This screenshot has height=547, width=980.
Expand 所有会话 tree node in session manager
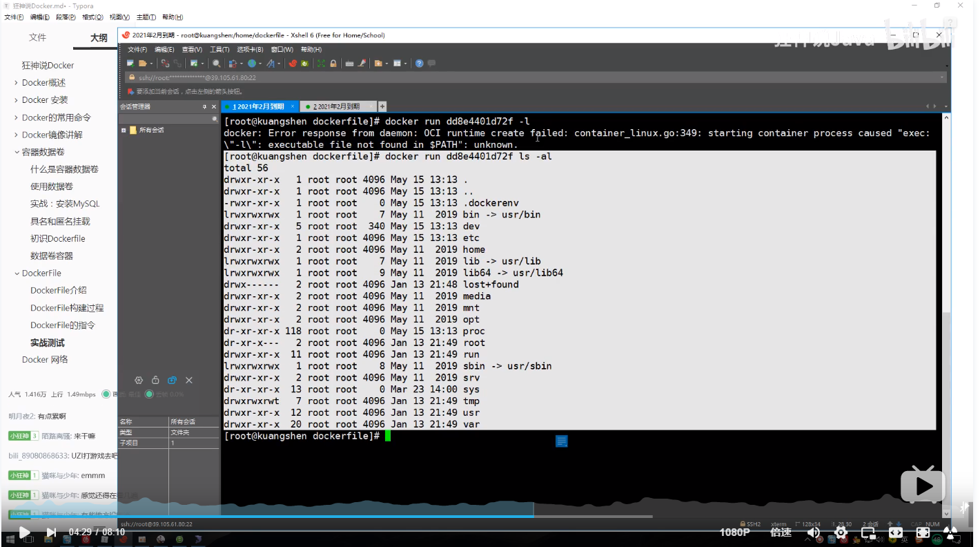124,130
